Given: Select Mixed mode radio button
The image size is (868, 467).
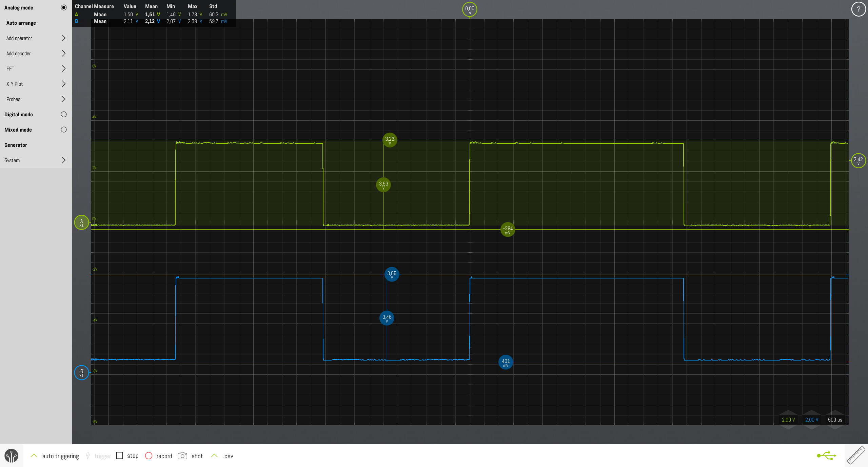Looking at the screenshot, I should (63, 130).
